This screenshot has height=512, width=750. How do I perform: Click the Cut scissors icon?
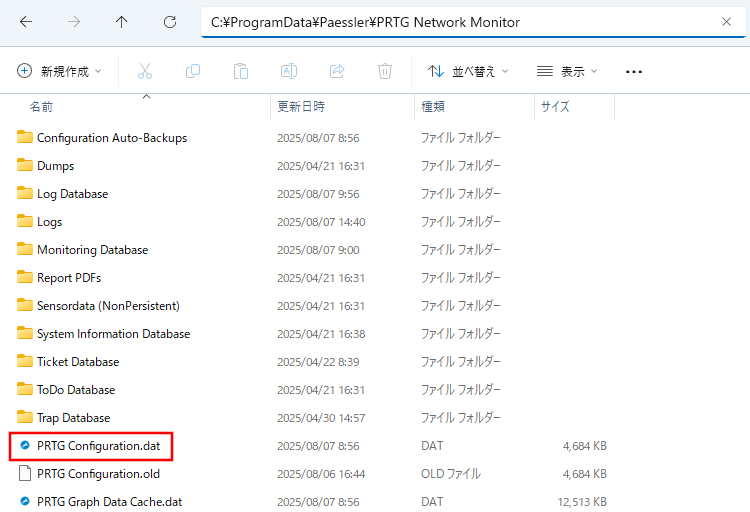click(144, 71)
